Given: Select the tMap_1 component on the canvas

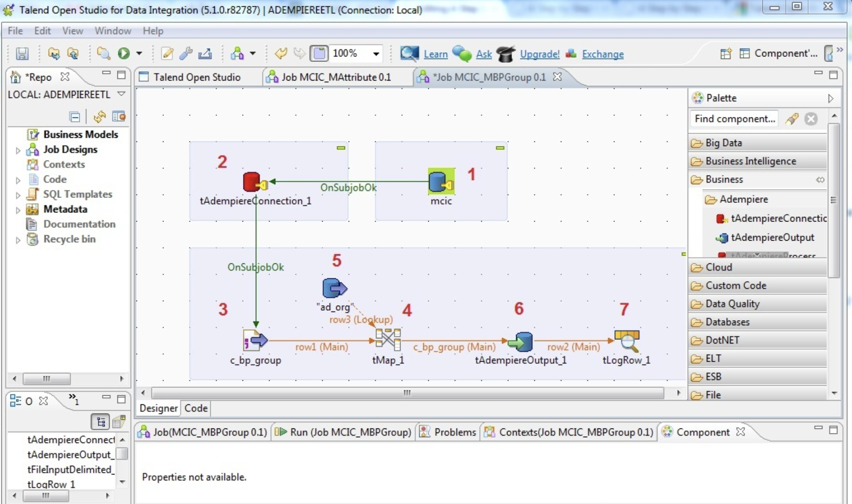Looking at the screenshot, I should 387,340.
